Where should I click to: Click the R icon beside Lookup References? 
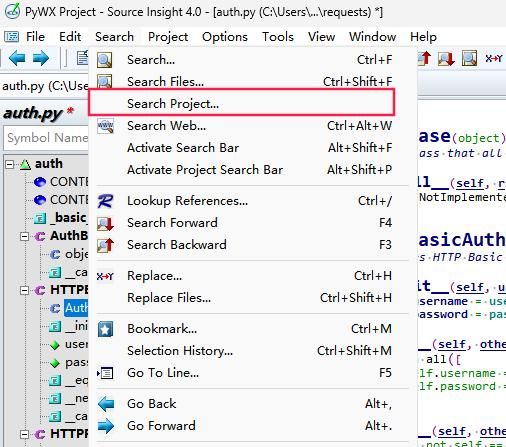(x=105, y=201)
